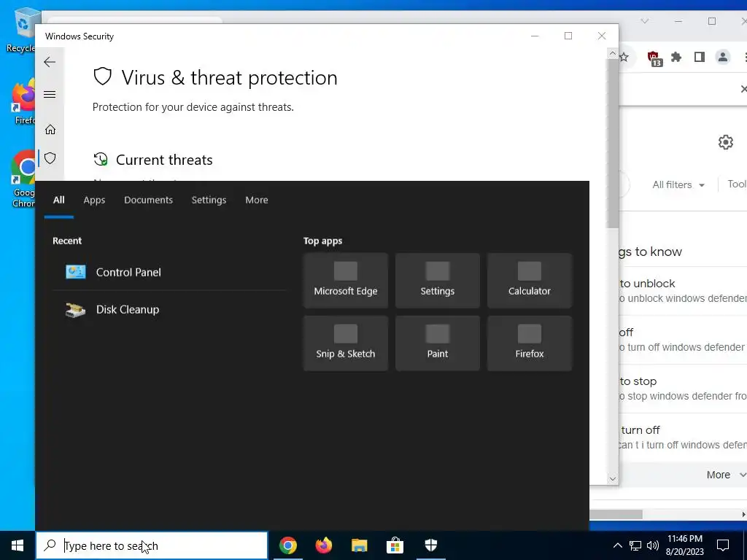Image resolution: width=747 pixels, height=560 pixels.
Task: Select the Documents search filter tab
Action: [148, 200]
